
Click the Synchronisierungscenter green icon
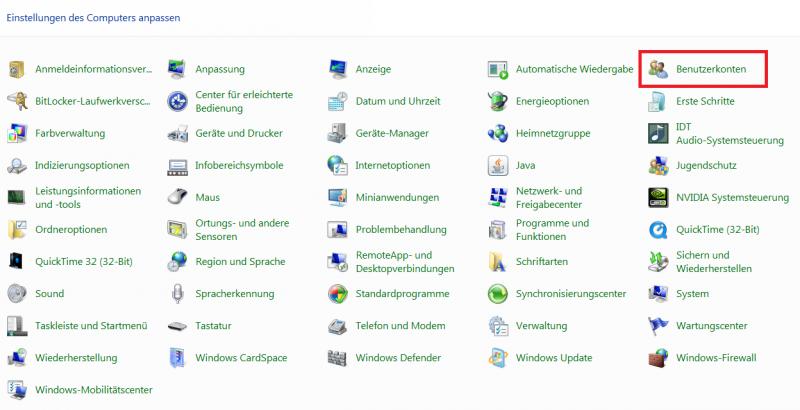click(497, 293)
